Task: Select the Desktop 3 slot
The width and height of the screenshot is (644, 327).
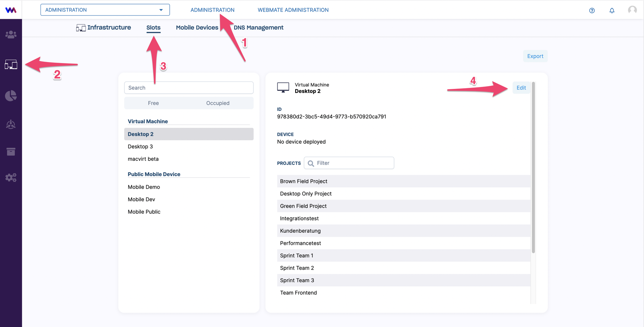Action: click(189, 147)
